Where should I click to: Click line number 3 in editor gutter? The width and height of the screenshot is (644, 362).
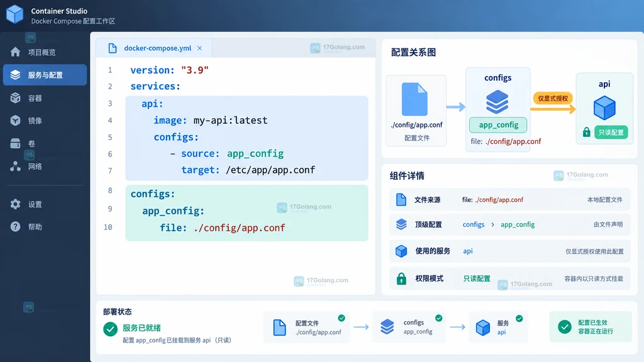[x=110, y=104]
